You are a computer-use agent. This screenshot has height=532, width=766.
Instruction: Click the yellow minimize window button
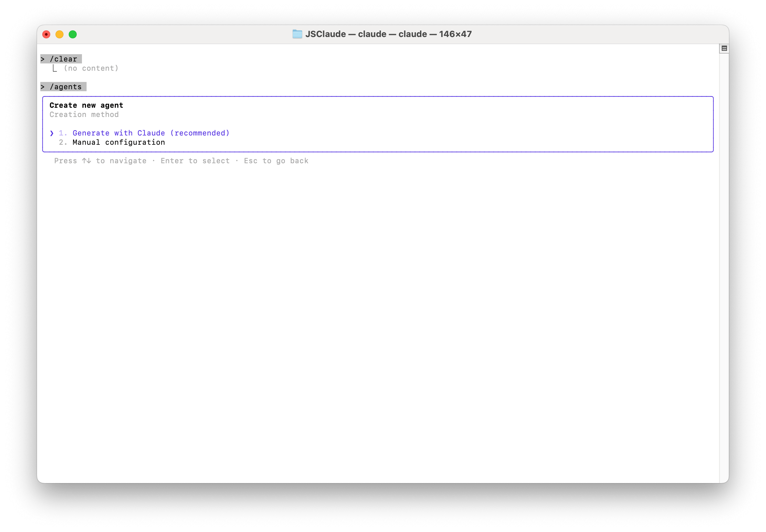coord(59,34)
